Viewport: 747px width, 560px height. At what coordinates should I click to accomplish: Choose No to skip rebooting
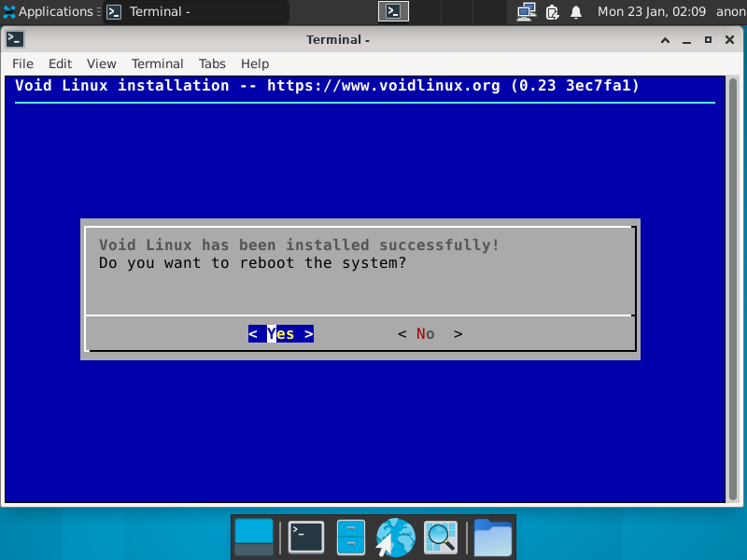(x=430, y=334)
